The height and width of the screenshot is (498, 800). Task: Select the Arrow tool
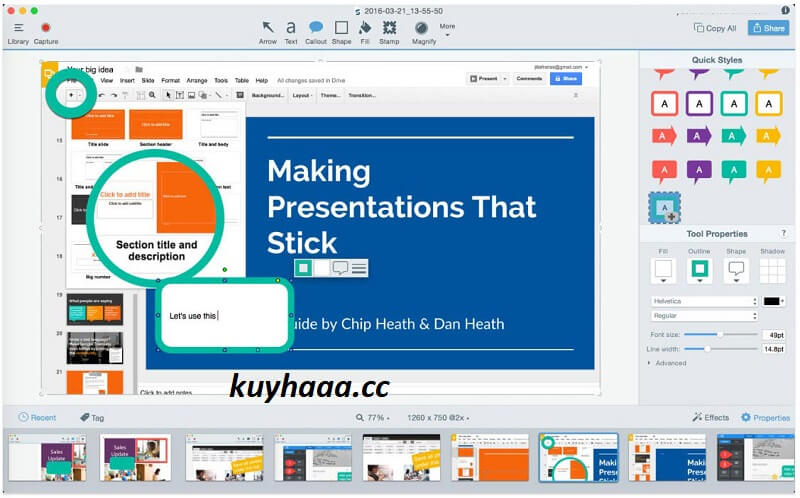click(267, 33)
